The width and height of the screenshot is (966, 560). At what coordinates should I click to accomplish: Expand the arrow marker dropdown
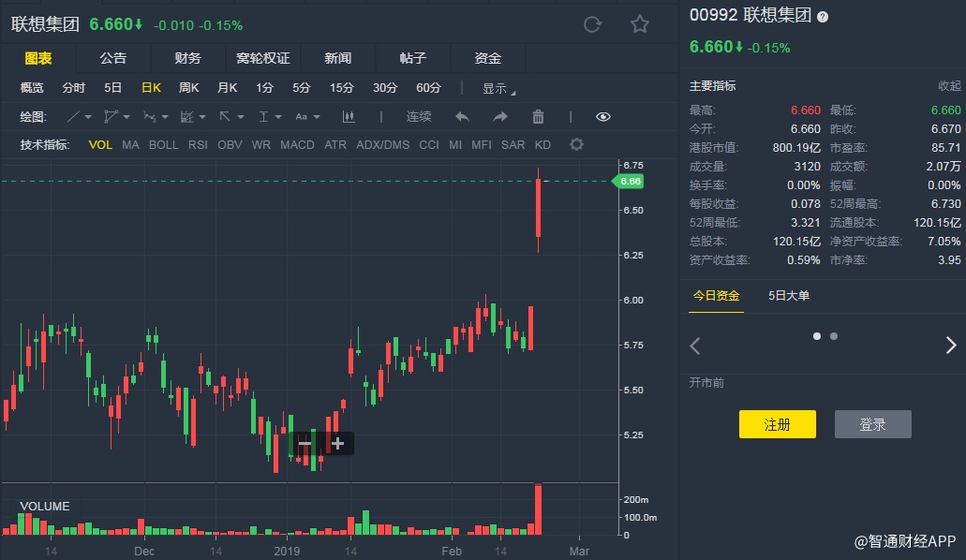240,117
